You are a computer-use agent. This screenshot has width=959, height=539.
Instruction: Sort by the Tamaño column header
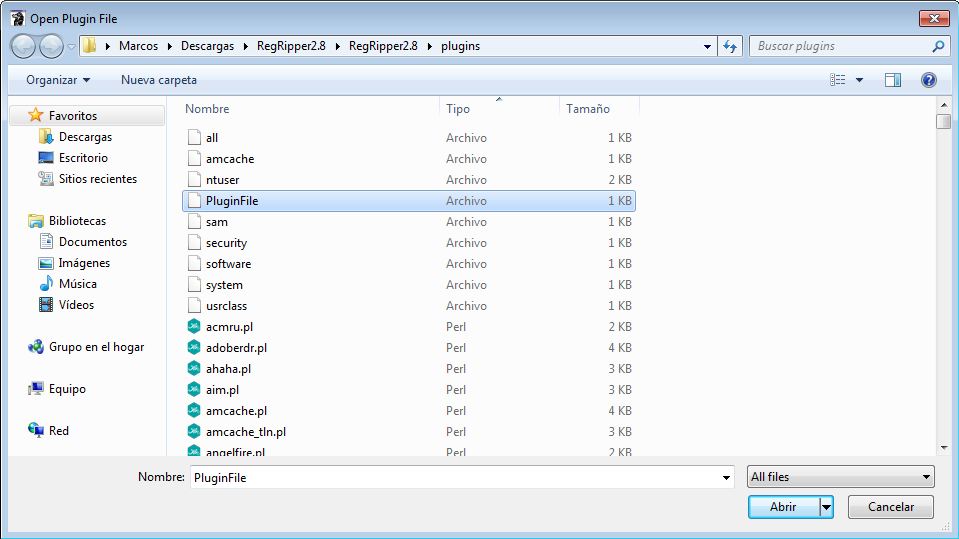click(588, 109)
